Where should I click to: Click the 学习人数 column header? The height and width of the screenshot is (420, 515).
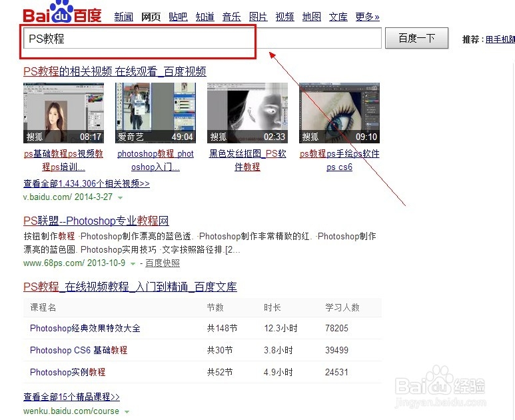(342, 307)
